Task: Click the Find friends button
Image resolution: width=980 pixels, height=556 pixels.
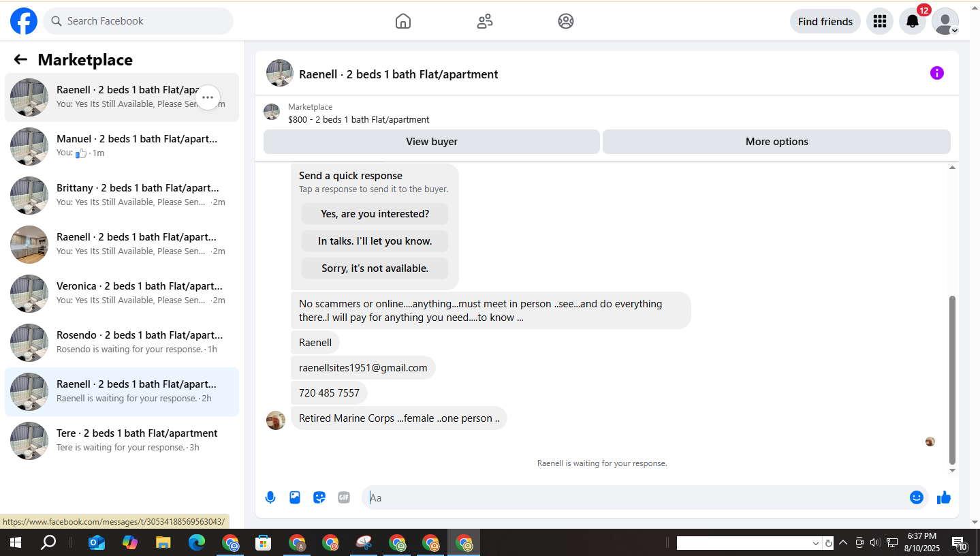Action: click(825, 21)
